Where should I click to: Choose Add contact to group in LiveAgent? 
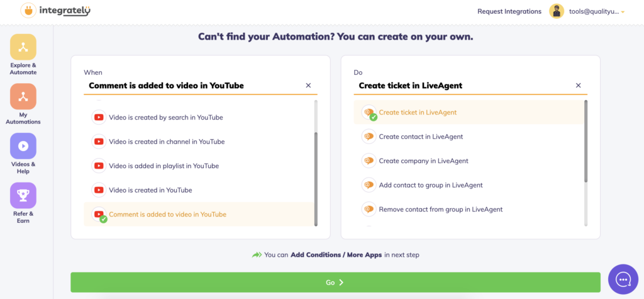pos(430,185)
